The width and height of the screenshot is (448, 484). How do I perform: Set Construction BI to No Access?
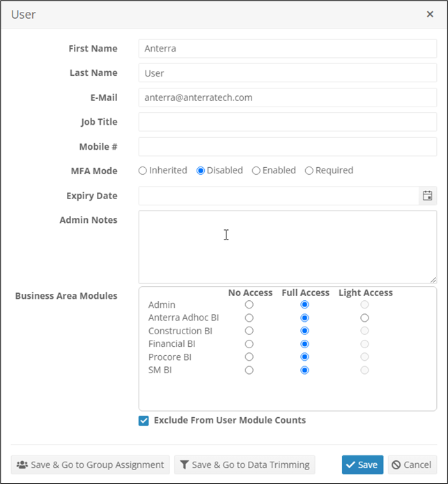point(249,331)
